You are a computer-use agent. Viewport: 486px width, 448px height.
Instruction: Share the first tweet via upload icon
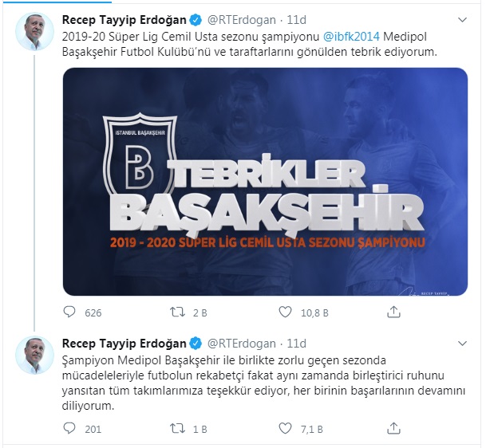tap(393, 312)
